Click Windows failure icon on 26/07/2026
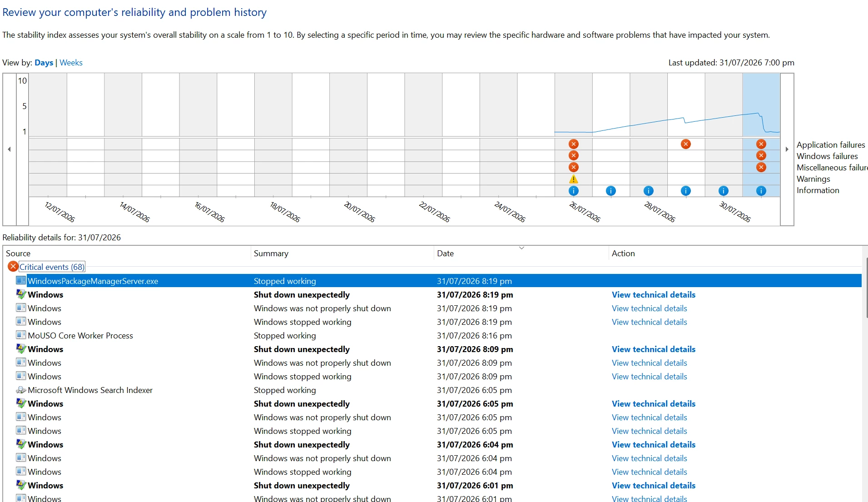 pos(574,155)
